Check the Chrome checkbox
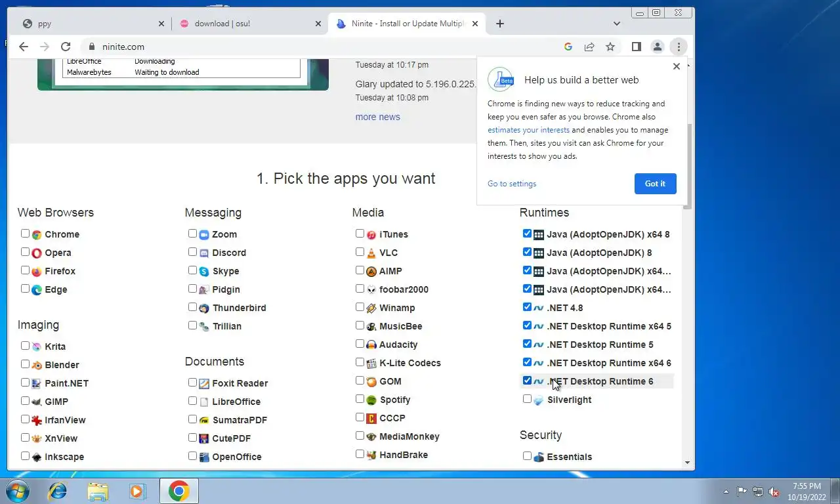Image resolution: width=840 pixels, height=504 pixels. (x=25, y=234)
